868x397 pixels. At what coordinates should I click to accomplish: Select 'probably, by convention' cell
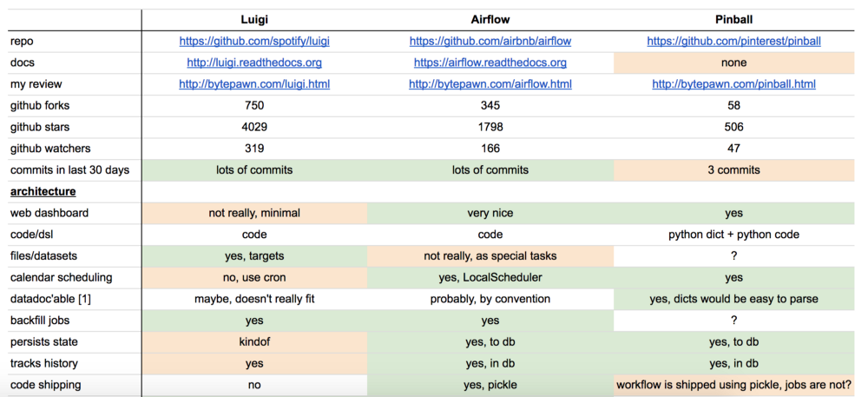tap(490, 299)
